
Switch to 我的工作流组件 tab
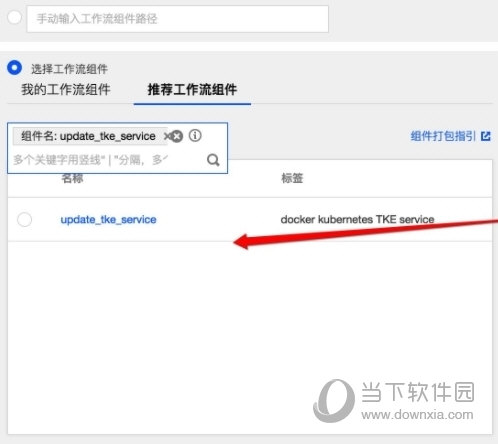[x=66, y=89]
